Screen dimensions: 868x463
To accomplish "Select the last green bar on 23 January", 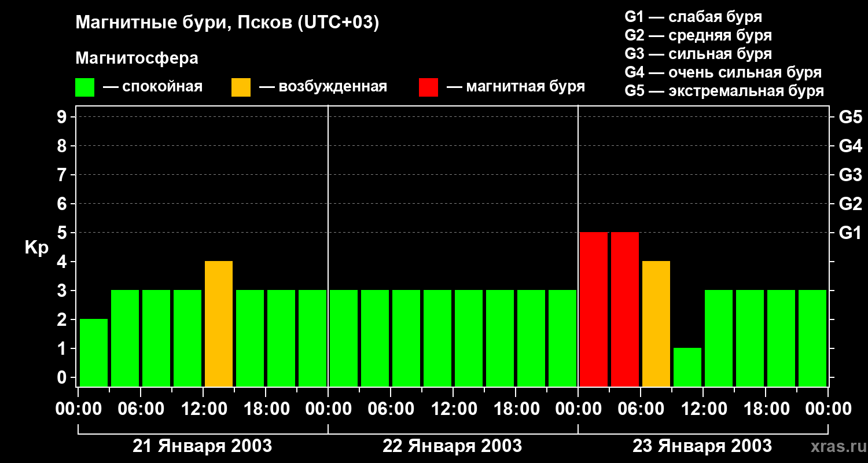I will (x=812, y=338).
